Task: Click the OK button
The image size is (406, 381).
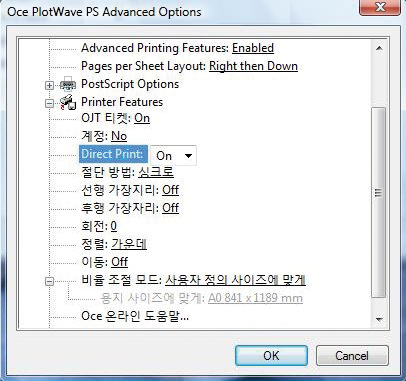Action: pyautogui.click(x=271, y=355)
